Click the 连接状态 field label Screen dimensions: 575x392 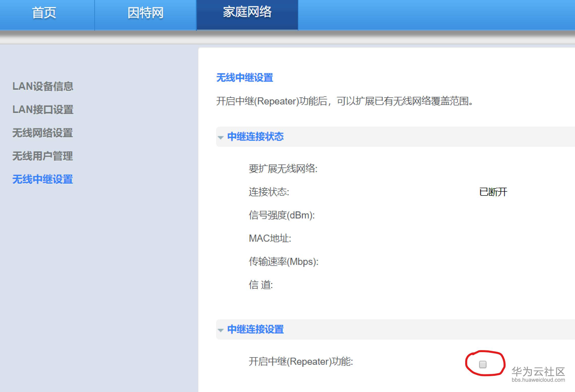[269, 192]
